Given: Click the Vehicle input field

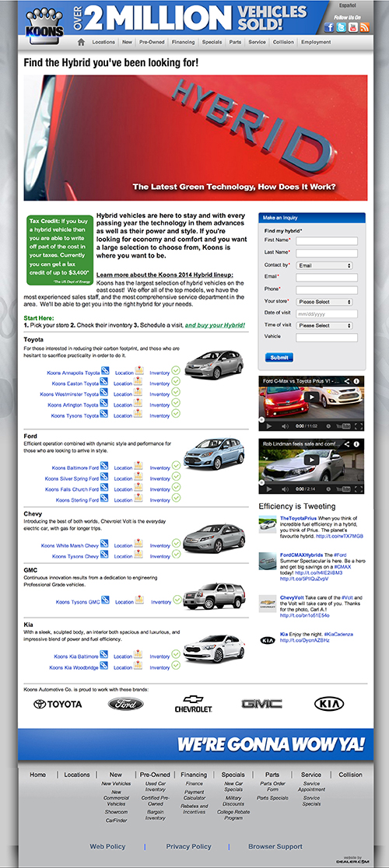Looking at the screenshot, I should tap(327, 338).
